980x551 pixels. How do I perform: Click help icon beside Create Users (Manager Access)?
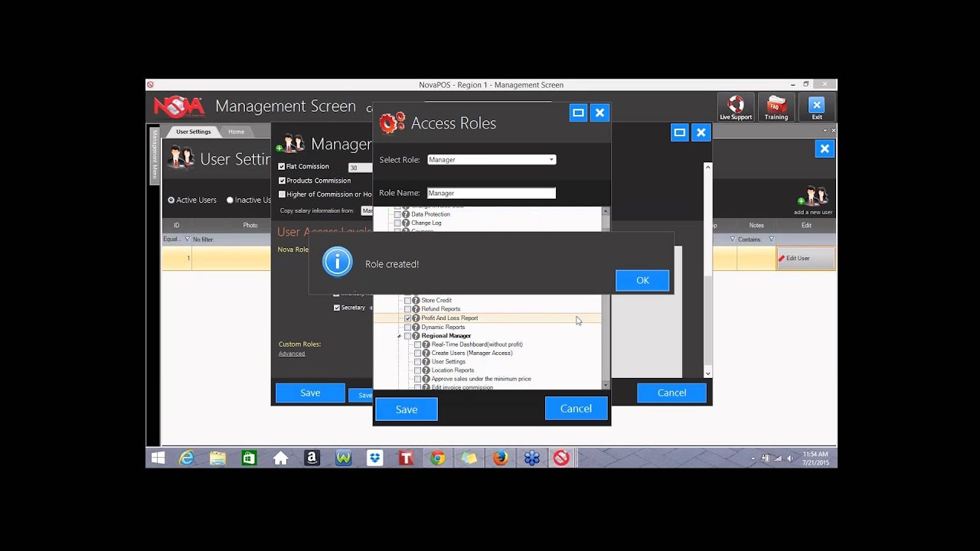426,353
